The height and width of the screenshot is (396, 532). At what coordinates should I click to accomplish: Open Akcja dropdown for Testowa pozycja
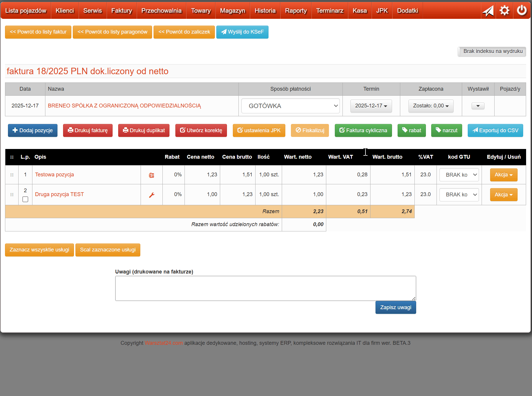pyautogui.click(x=503, y=175)
